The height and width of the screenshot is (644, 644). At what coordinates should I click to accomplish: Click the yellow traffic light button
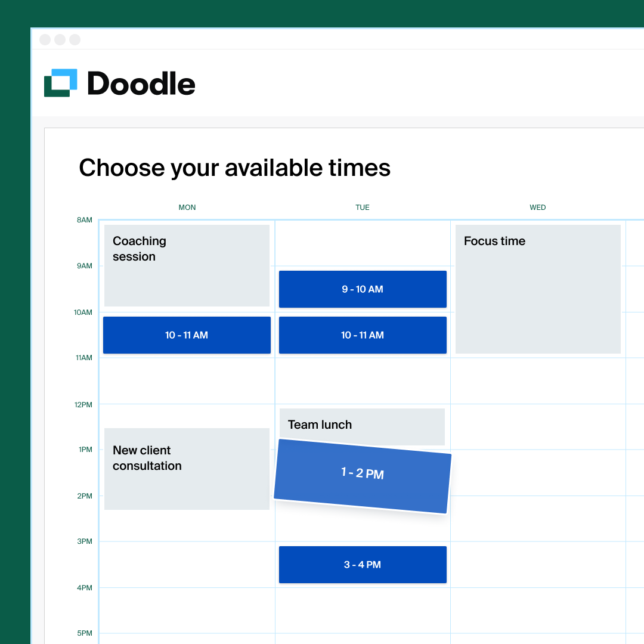pos(60,39)
